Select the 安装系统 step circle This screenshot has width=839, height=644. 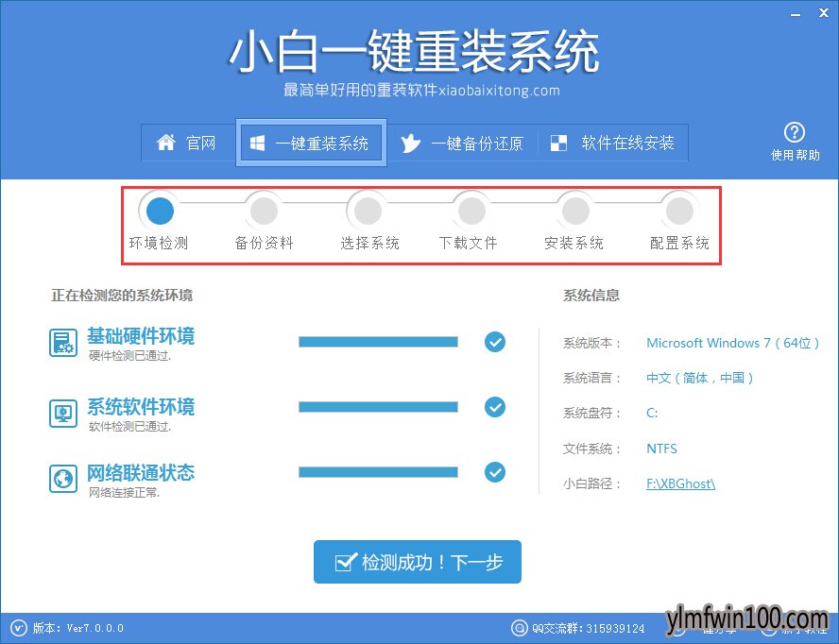pyautogui.click(x=575, y=211)
